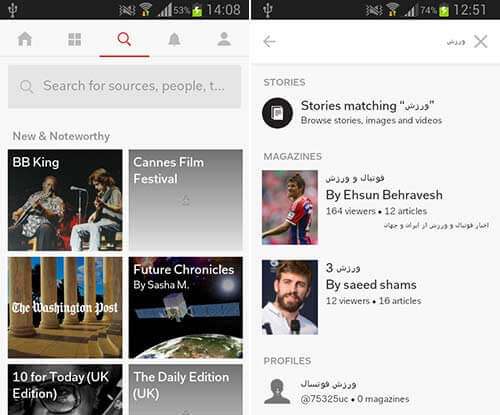This screenshot has height=415, width=500.
Task: Open the Home tab icon
Action: [x=25, y=39]
